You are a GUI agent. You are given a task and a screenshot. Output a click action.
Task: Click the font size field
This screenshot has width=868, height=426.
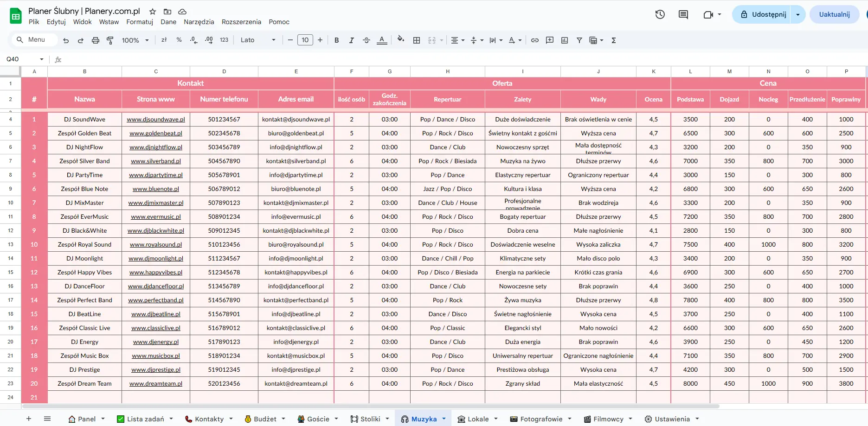305,40
